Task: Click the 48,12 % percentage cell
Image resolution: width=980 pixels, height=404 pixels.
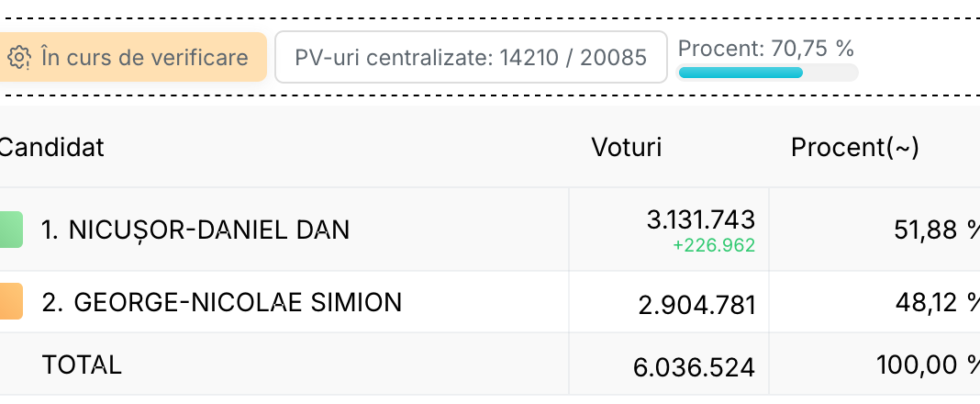Action: coord(938,303)
